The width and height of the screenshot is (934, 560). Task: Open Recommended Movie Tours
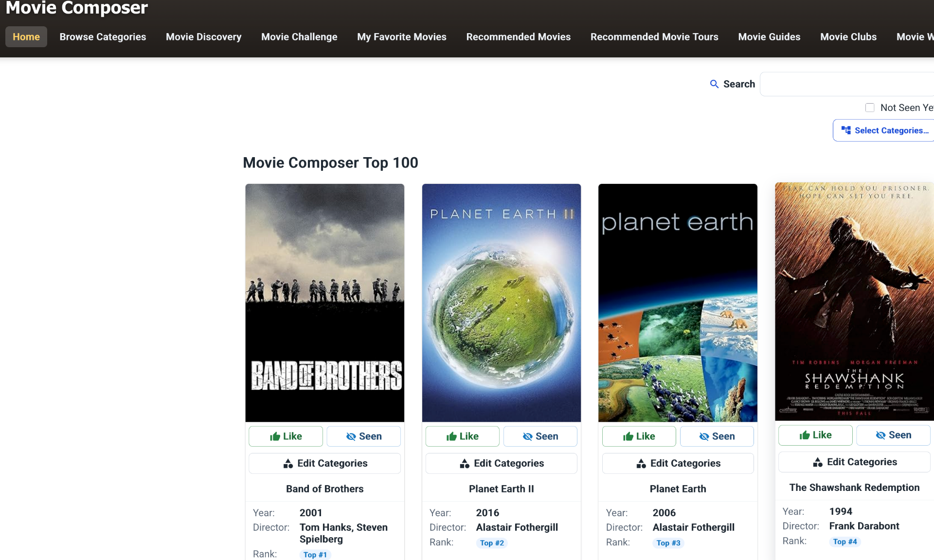(x=654, y=36)
